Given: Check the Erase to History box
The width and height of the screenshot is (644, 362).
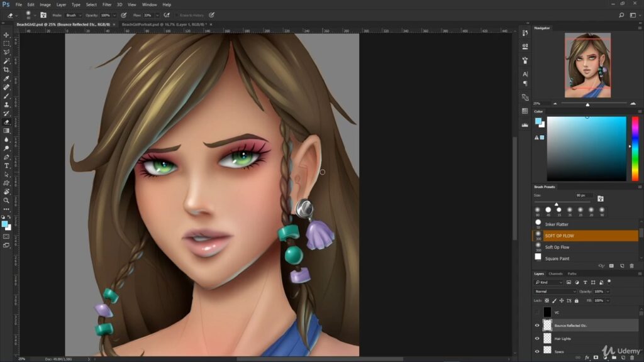Looking at the screenshot, I should (177, 15).
